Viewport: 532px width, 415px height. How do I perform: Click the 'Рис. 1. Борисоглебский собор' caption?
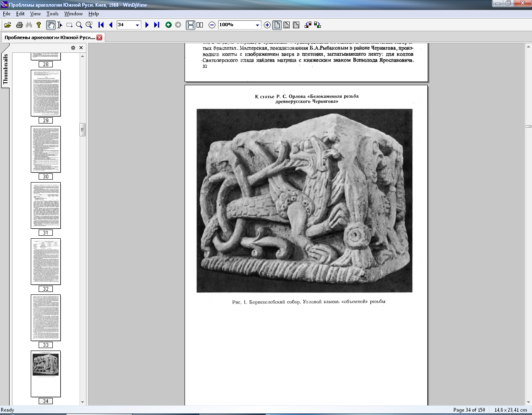click(309, 302)
